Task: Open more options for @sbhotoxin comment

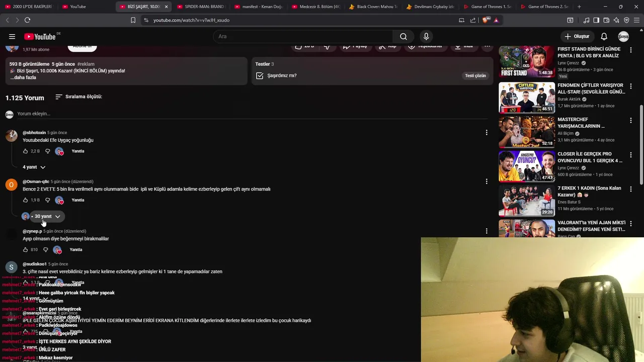Action: 486,133
